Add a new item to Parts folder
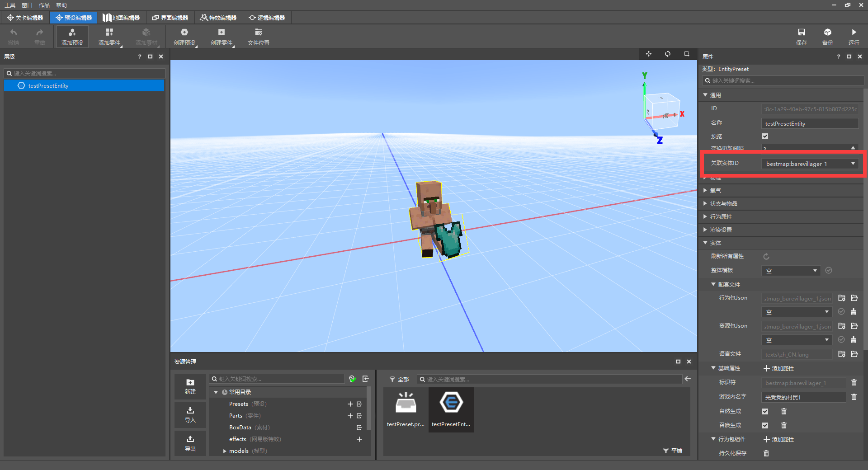868x470 pixels. [x=350, y=416]
